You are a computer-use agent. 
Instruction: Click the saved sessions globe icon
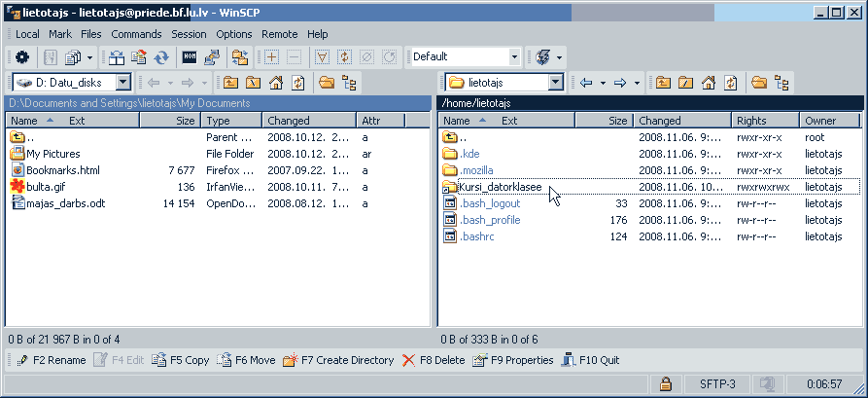click(543, 57)
